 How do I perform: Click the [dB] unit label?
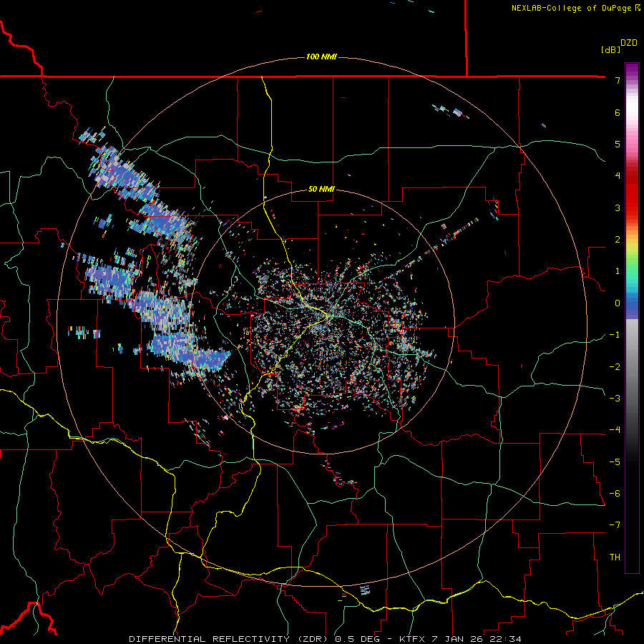(610, 49)
